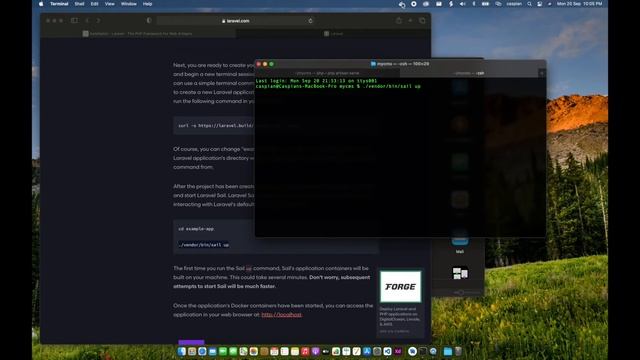Click the cd example-app code line
This screenshot has width=640, height=360.
coord(196,229)
